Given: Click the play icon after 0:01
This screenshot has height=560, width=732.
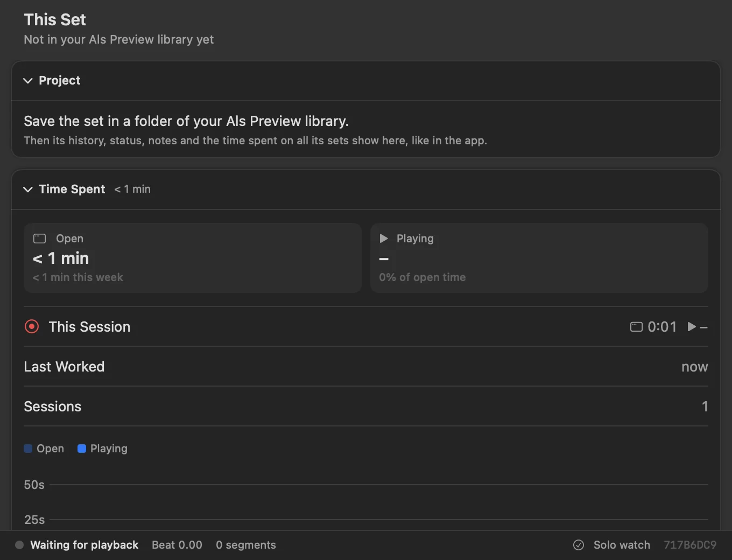Looking at the screenshot, I should [x=692, y=327].
